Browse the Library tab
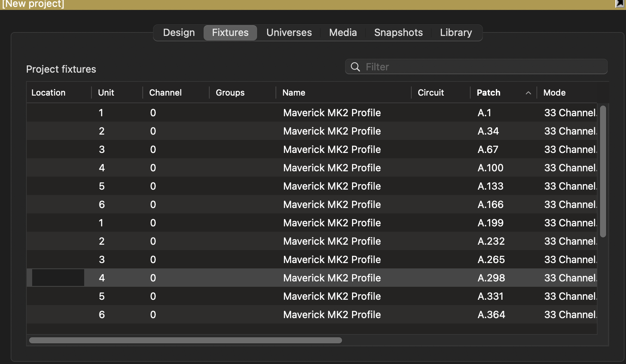Viewport: 626px width, 364px height. (x=456, y=32)
